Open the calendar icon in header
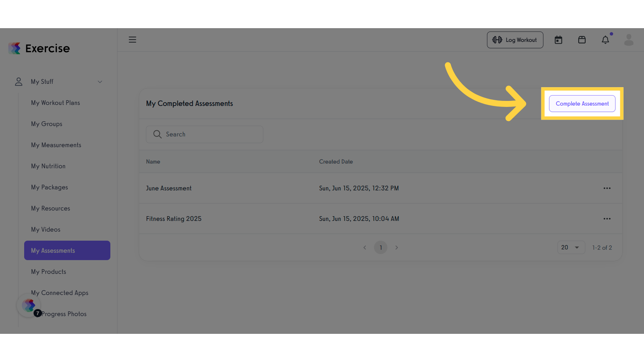 pyautogui.click(x=558, y=40)
